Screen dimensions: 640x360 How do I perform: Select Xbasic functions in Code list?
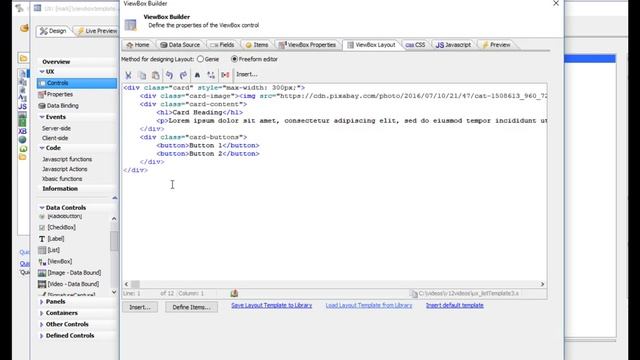pyautogui.click(x=62, y=179)
